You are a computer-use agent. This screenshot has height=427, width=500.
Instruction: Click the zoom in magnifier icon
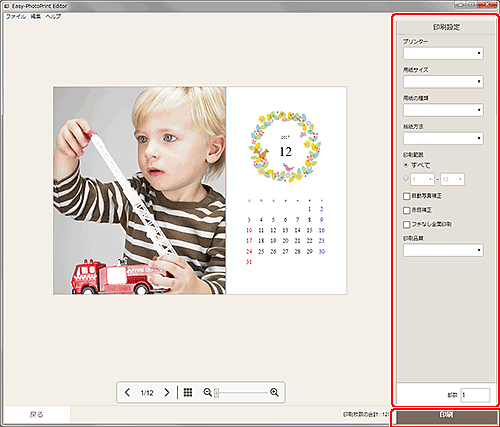[x=274, y=392]
